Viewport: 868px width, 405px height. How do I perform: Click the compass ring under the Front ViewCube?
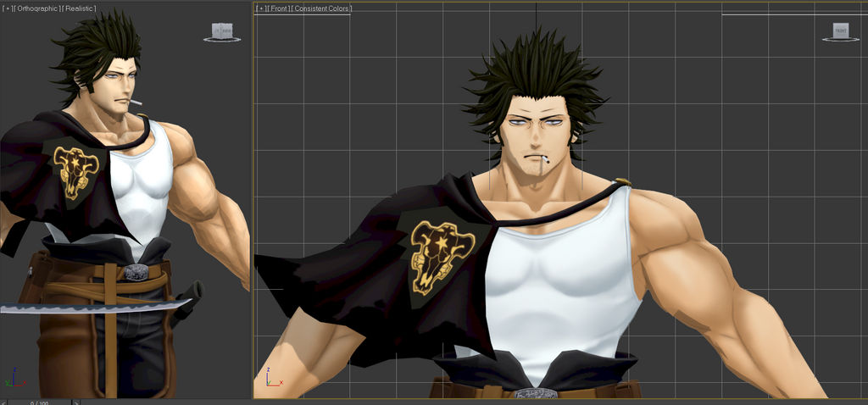tap(840, 40)
